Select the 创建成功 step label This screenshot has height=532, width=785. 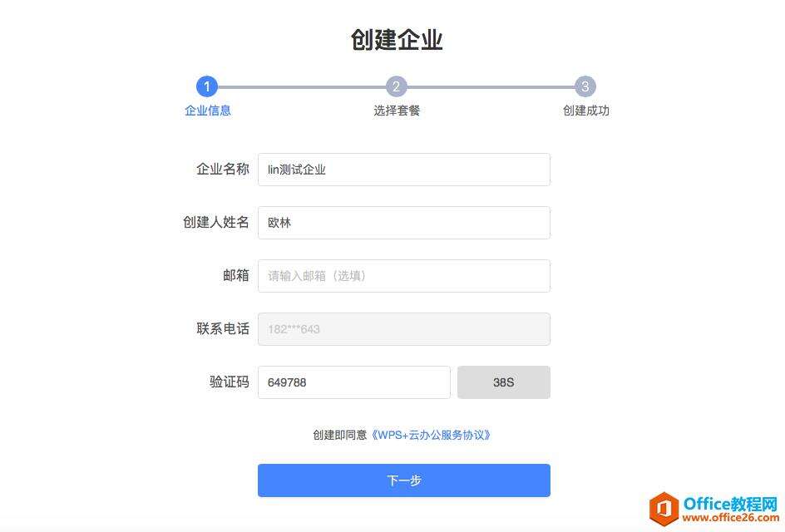[x=585, y=111]
